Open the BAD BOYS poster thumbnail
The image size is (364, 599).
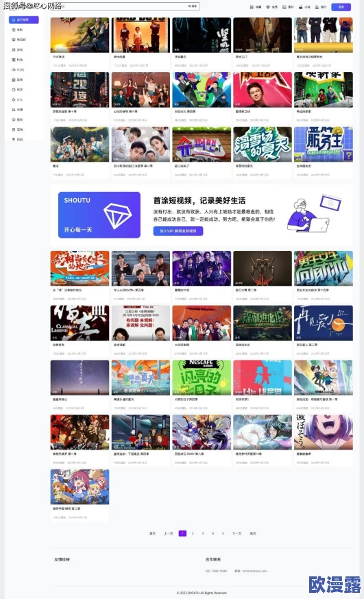click(x=141, y=35)
